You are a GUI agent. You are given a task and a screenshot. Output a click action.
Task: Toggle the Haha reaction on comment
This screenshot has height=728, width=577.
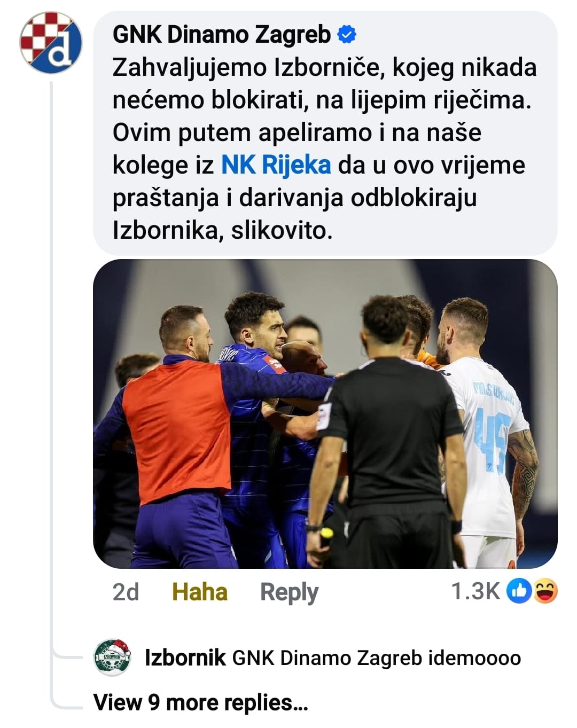[x=200, y=592]
